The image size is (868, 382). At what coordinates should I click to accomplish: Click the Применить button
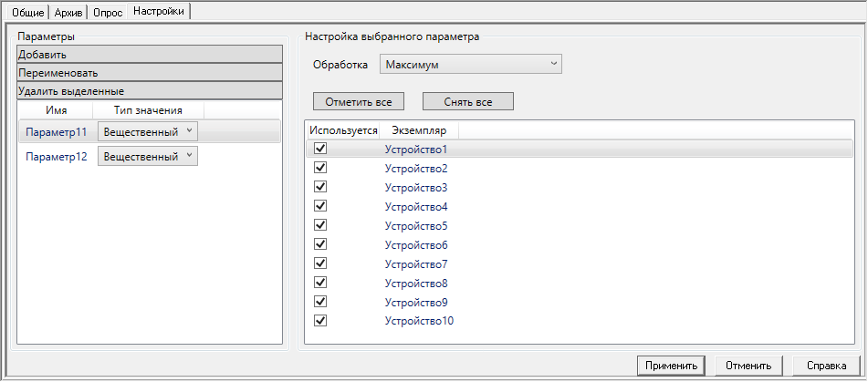(x=671, y=366)
